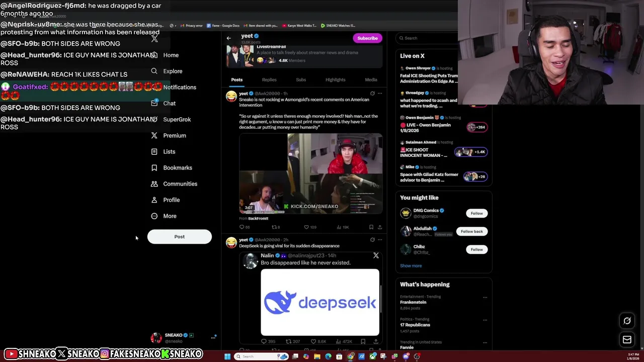The image size is (644, 362).
Task: Open Home in the sidebar
Action: pyautogui.click(x=165, y=55)
